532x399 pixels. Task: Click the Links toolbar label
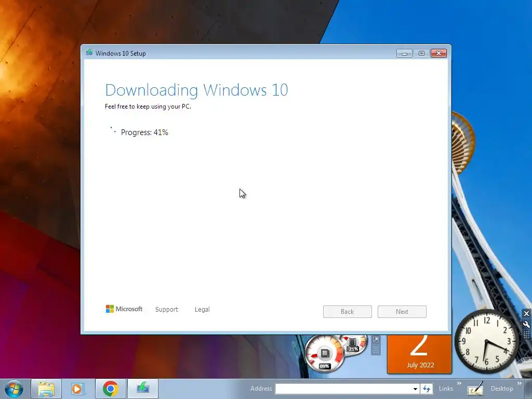[445, 389]
